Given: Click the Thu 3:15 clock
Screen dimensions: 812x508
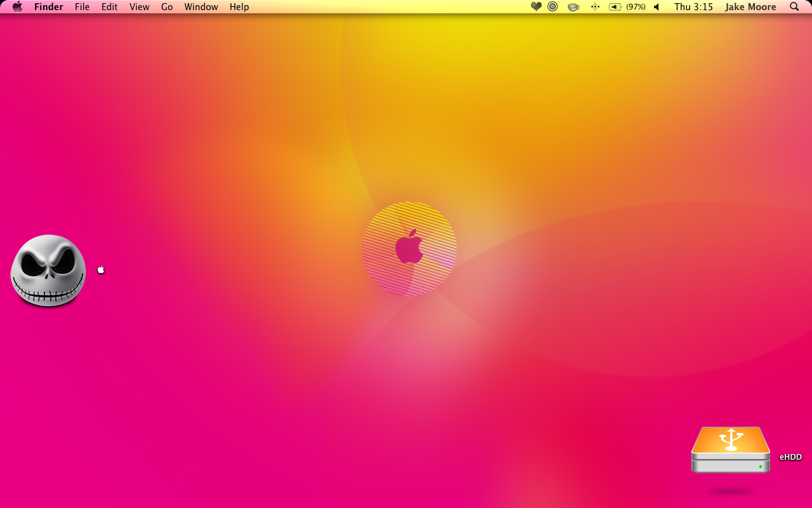Looking at the screenshot, I should tap(693, 7).
